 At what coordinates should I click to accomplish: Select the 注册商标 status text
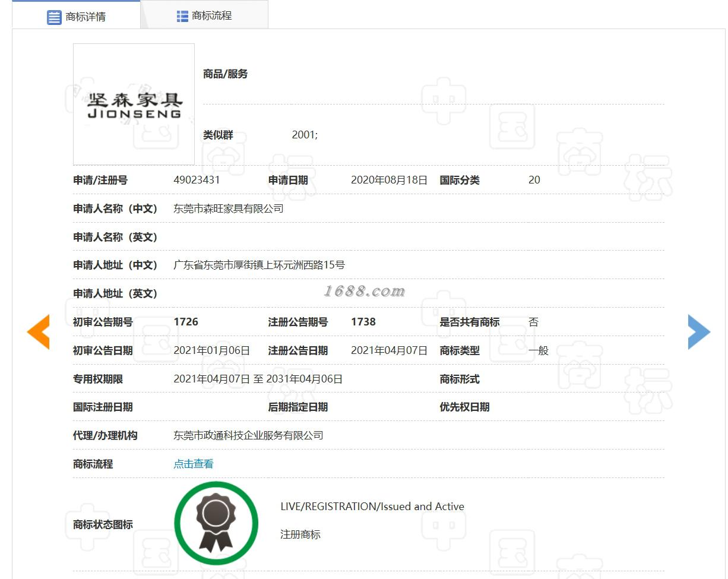coord(300,534)
